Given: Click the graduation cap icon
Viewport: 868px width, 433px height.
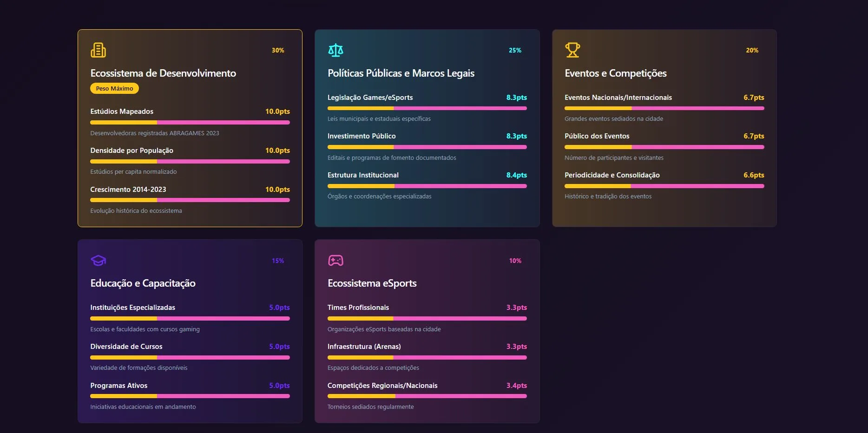Looking at the screenshot, I should pyautogui.click(x=98, y=261).
